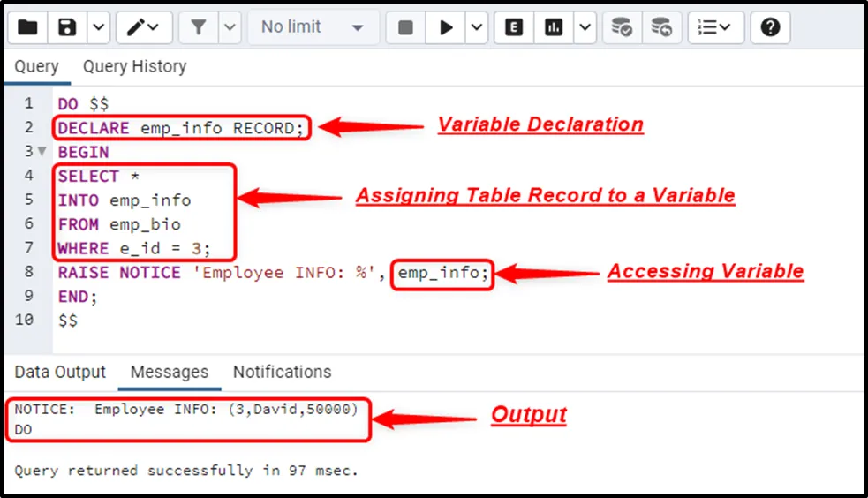
Task: Click the Commit database icon
Action: [x=623, y=27]
